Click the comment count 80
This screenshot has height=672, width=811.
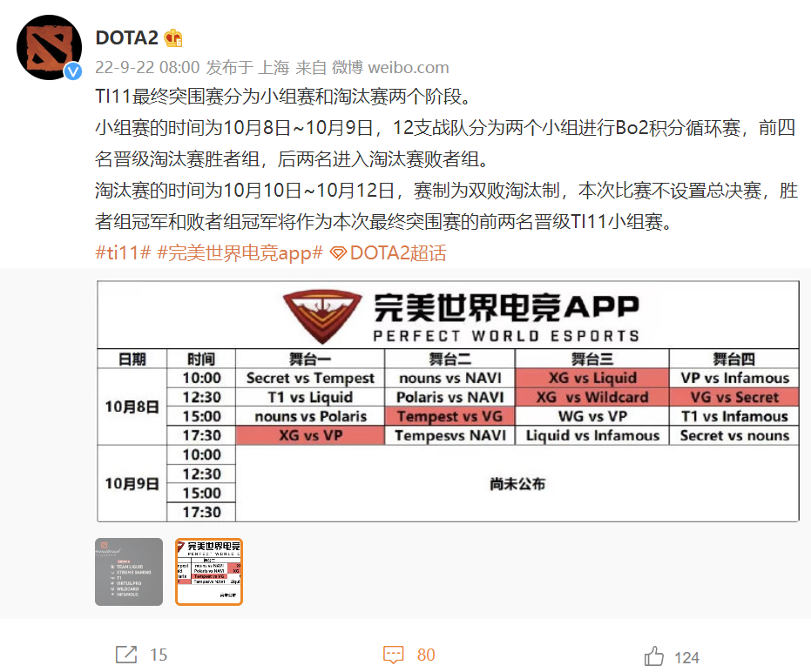[426, 655]
